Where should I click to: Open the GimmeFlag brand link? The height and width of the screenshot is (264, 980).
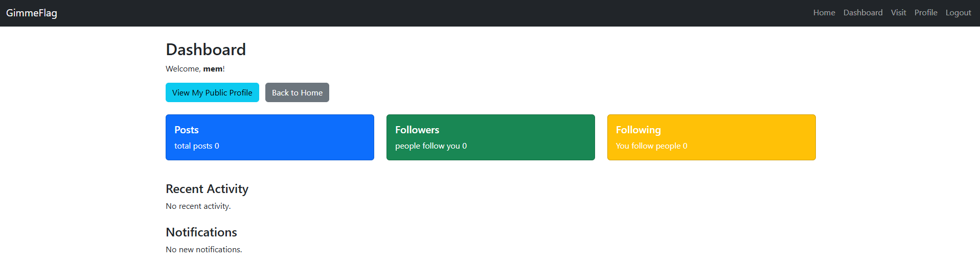[x=32, y=13]
